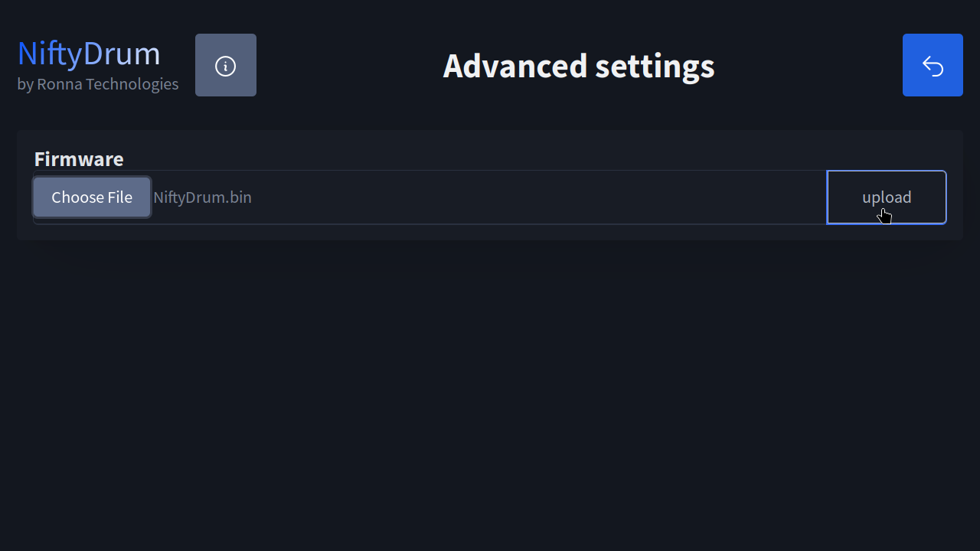The width and height of the screenshot is (980, 551).
Task: Click the NiftyDrum application title
Action: tap(88, 52)
